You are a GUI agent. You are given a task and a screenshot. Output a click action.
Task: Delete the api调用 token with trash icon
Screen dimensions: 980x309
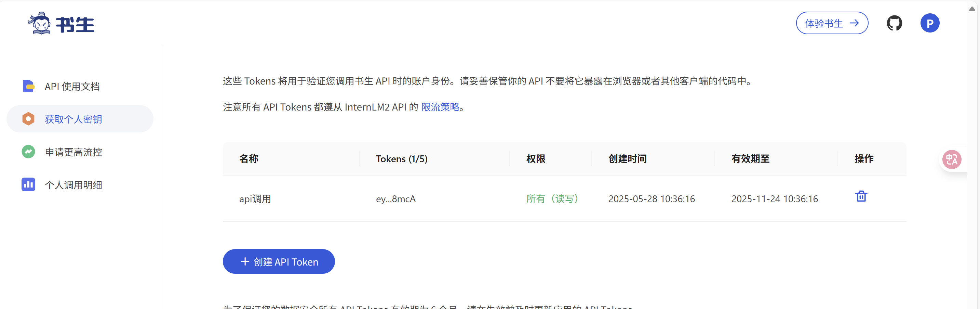pyautogui.click(x=861, y=196)
